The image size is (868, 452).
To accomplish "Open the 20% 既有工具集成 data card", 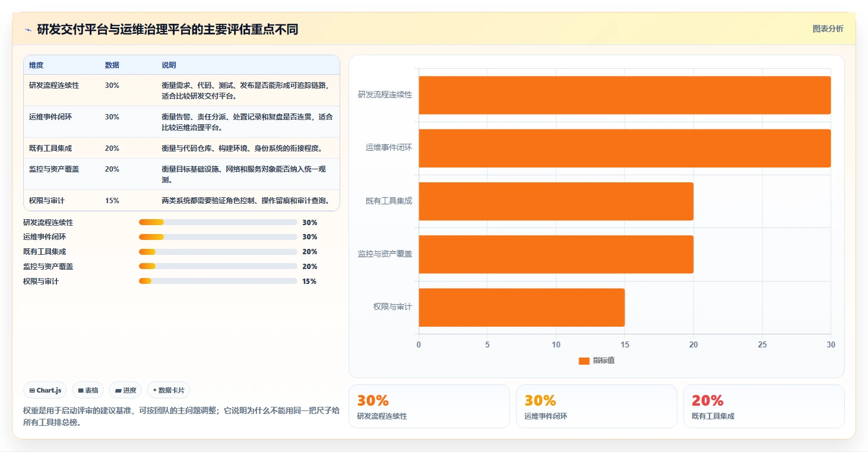I will click(x=764, y=406).
